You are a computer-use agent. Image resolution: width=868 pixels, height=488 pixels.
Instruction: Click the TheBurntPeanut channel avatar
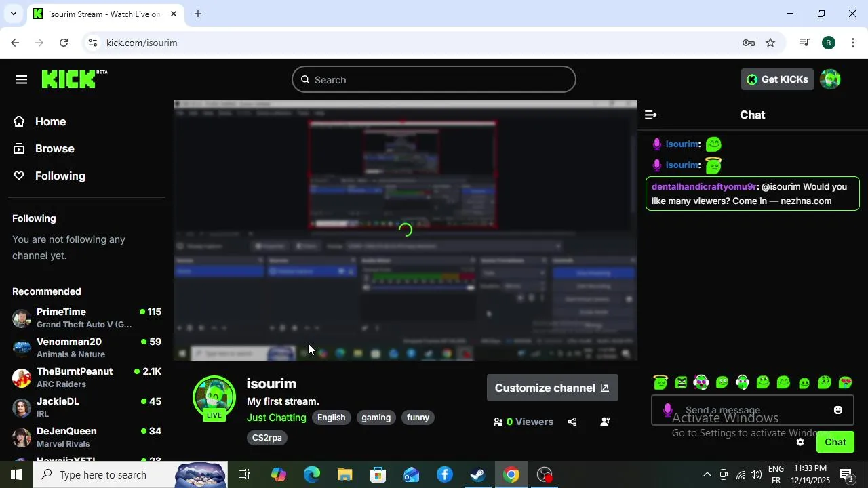coord(22,378)
